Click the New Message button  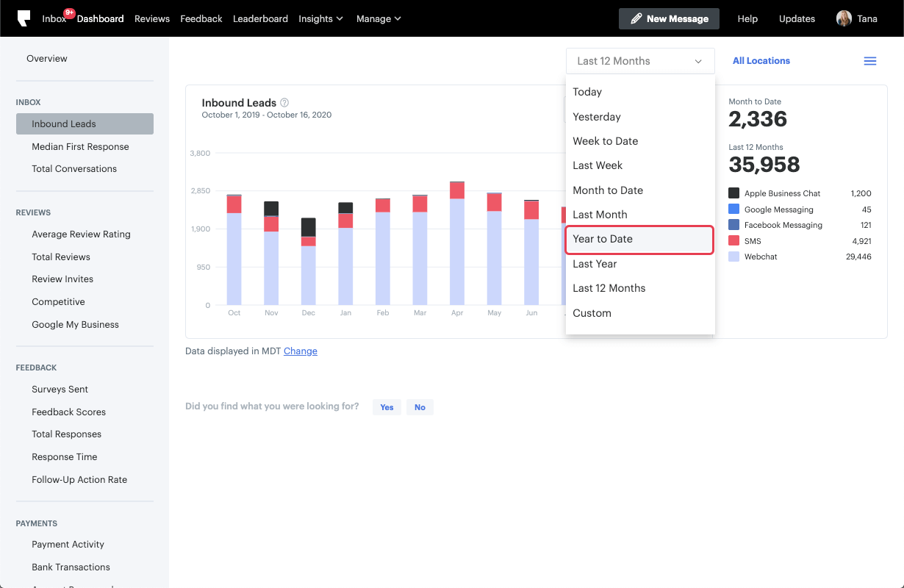click(669, 18)
